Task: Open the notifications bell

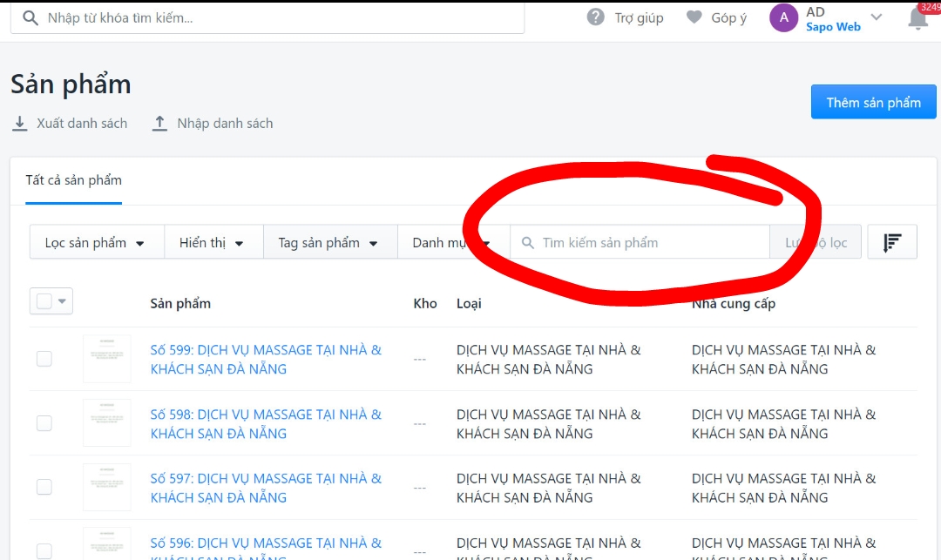Action: pyautogui.click(x=917, y=18)
